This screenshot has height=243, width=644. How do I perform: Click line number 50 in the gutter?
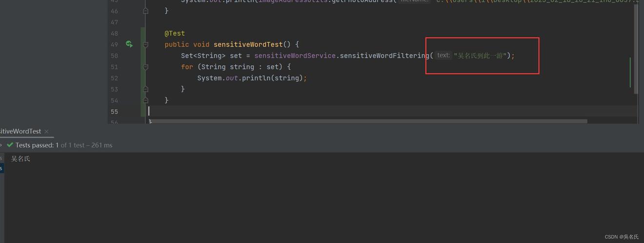[x=114, y=56]
